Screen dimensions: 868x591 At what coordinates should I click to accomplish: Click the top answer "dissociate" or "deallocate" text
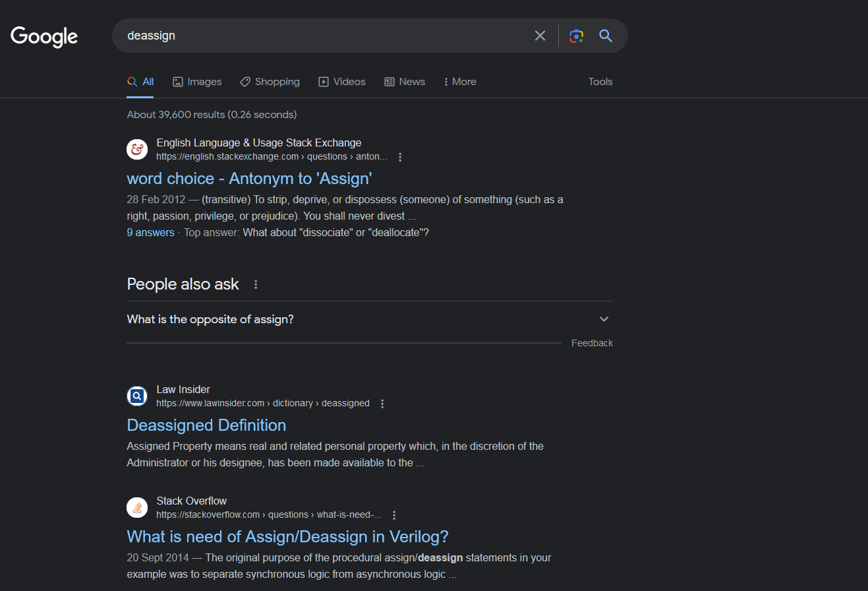point(336,233)
